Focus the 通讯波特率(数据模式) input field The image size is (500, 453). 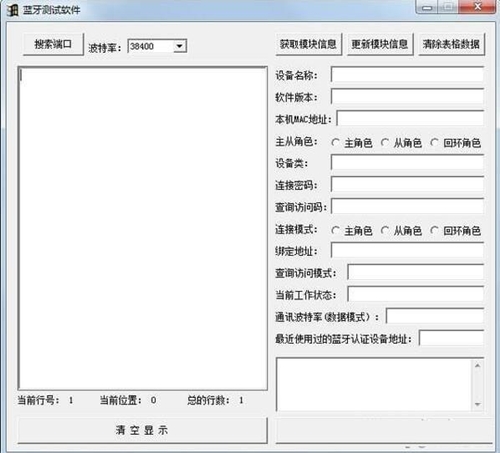pos(435,316)
